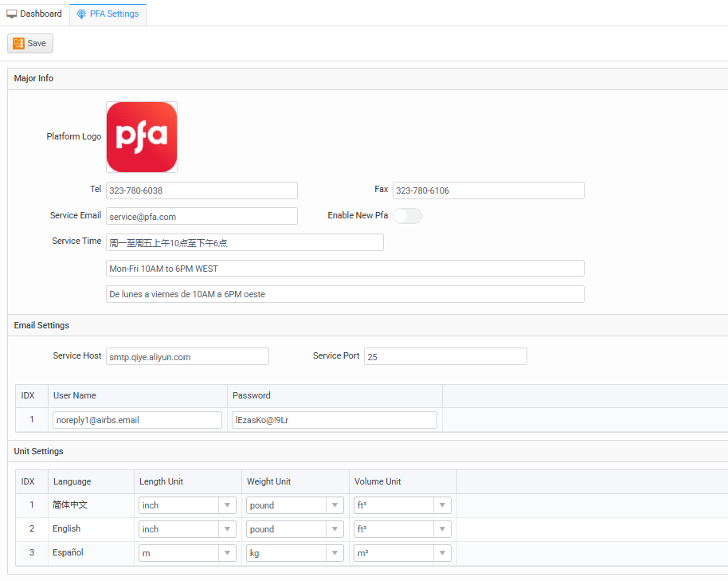This screenshot has height=581, width=728.
Task: Click the email Password field
Action: pyautogui.click(x=334, y=420)
